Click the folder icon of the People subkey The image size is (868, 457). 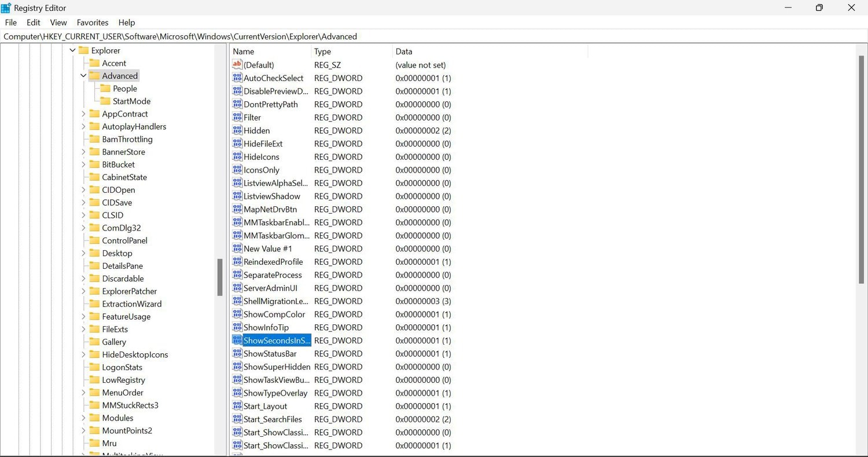(x=106, y=88)
